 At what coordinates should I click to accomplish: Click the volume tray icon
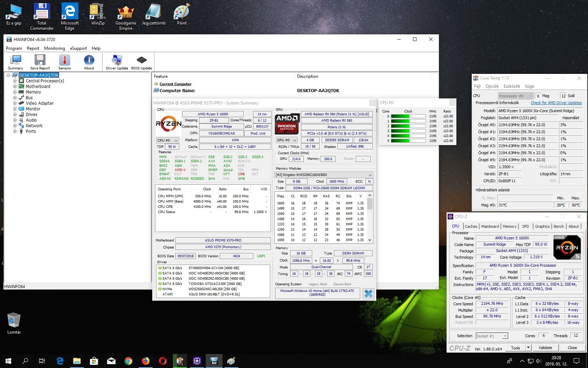538,361
